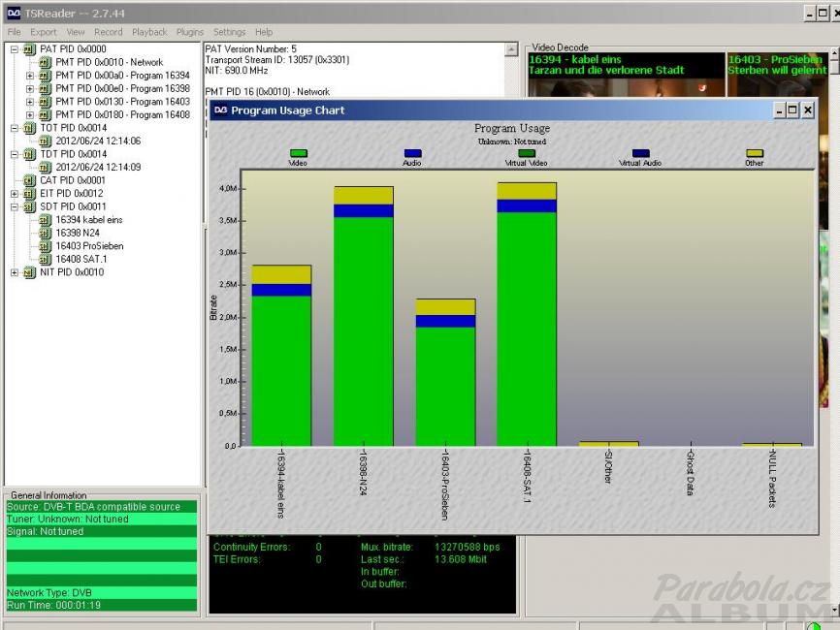Expand the PMT Program 16408 node

tap(30, 115)
